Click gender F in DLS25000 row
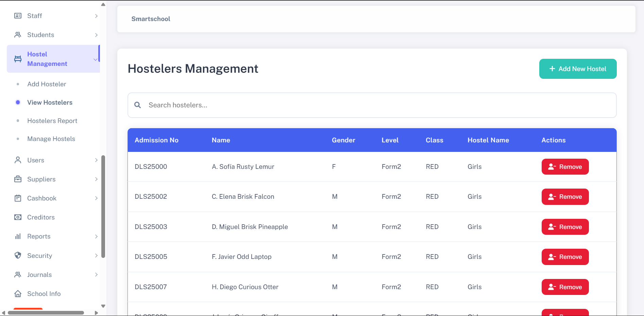This screenshot has width=644, height=316. (334, 166)
